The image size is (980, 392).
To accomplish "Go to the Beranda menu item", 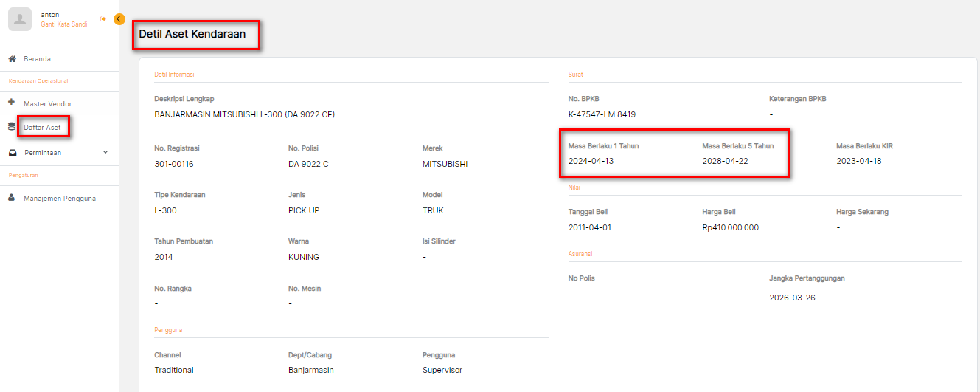I will 37,59.
